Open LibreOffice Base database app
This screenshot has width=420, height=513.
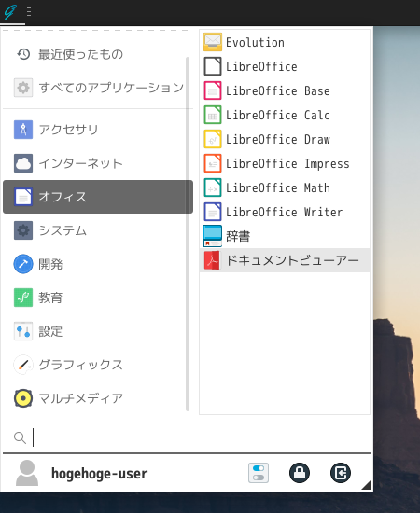pyautogui.click(x=285, y=90)
